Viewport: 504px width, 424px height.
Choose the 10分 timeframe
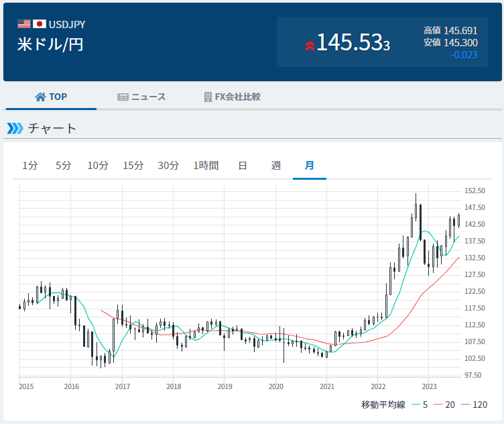[98, 166]
